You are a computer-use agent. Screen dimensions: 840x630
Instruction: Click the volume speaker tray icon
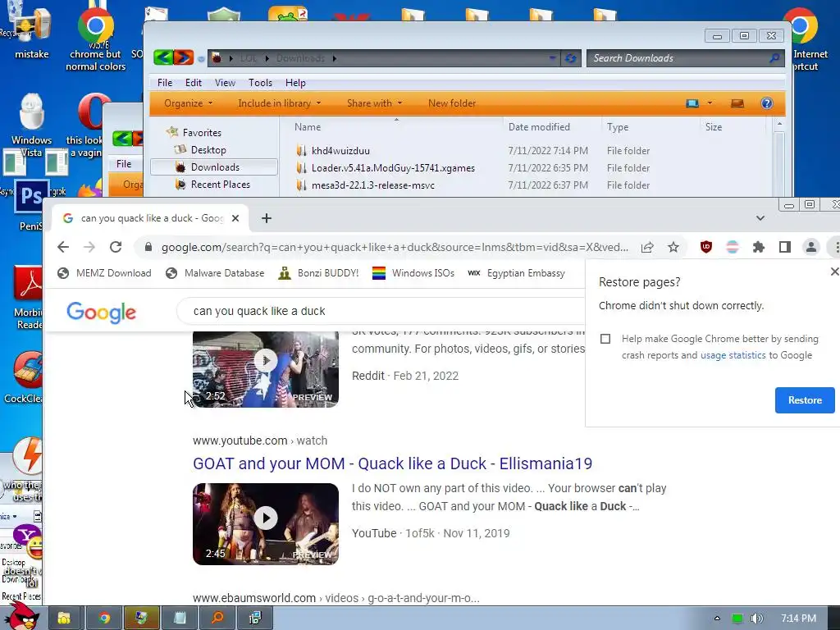[756, 619]
